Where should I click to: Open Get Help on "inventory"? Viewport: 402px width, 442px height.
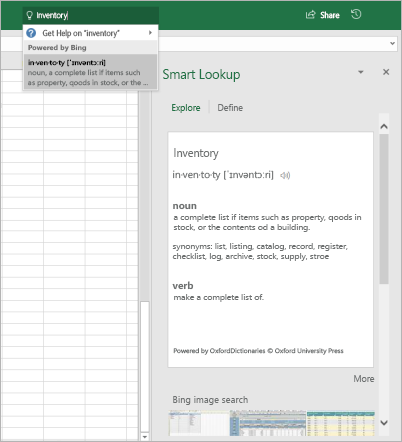90,33
